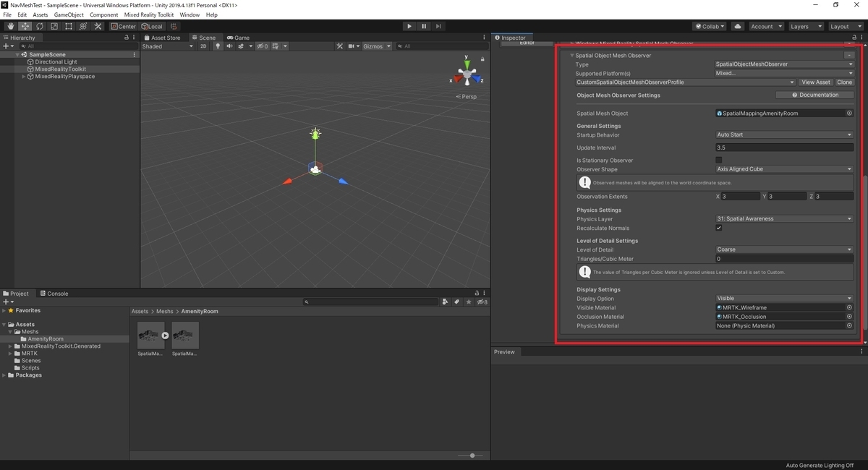The width and height of the screenshot is (868, 470).
Task: Pick Physics Material with circle picker
Action: click(x=849, y=325)
